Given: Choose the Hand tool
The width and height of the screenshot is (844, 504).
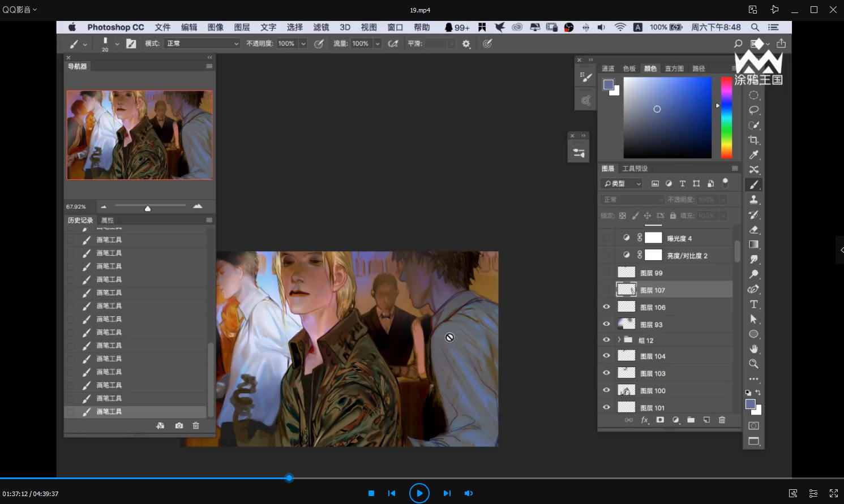Looking at the screenshot, I should (753, 348).
